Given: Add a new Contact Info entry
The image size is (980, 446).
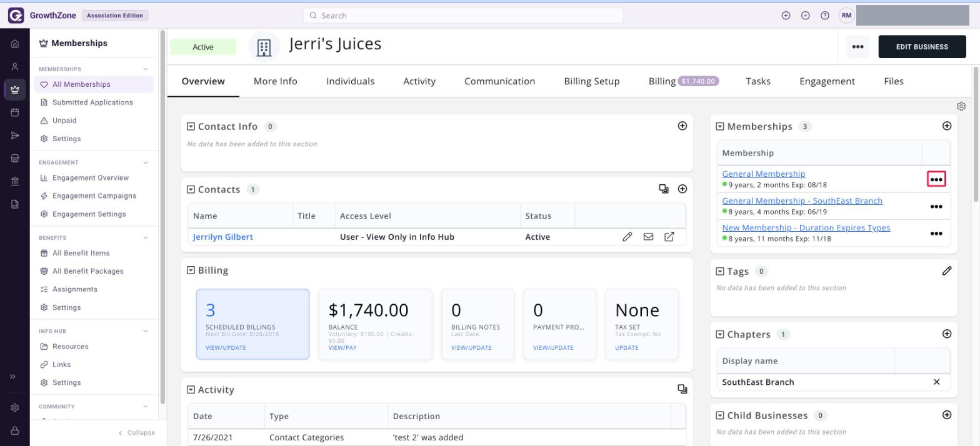Looking at the screenshot, I should (682, 126).
